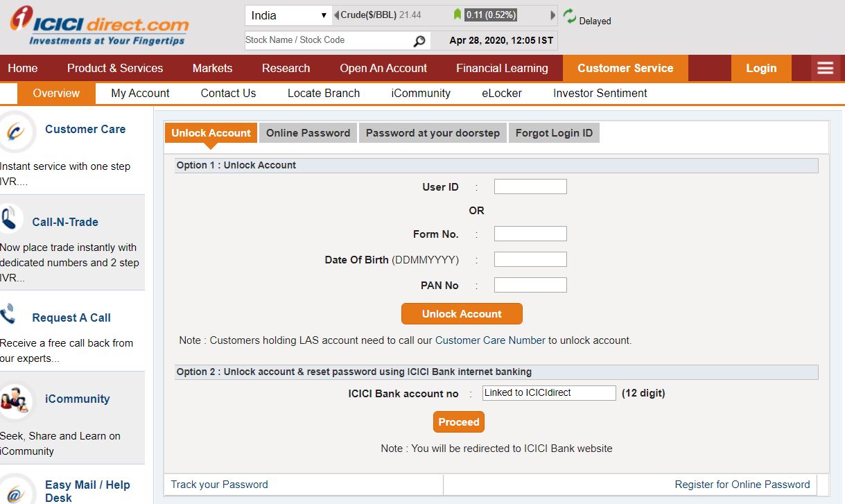845x504 pixels.
Task: Open the Customer Care Number link
Action: click(x=490, y=340)
